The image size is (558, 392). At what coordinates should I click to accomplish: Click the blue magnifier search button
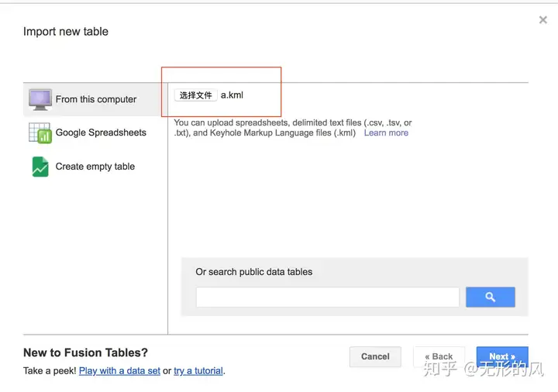pos(491,297)
